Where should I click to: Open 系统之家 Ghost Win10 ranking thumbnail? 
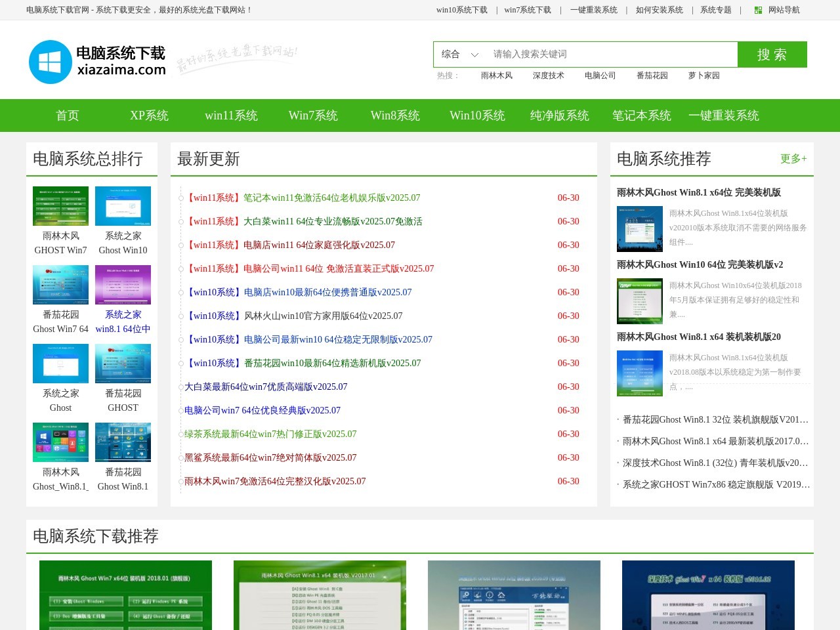pos(123,206)
